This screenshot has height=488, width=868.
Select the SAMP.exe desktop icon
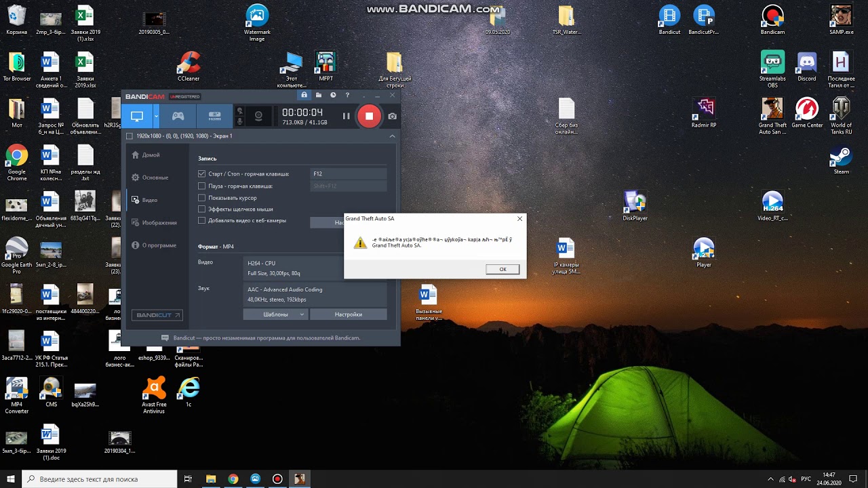coord(841,20)
